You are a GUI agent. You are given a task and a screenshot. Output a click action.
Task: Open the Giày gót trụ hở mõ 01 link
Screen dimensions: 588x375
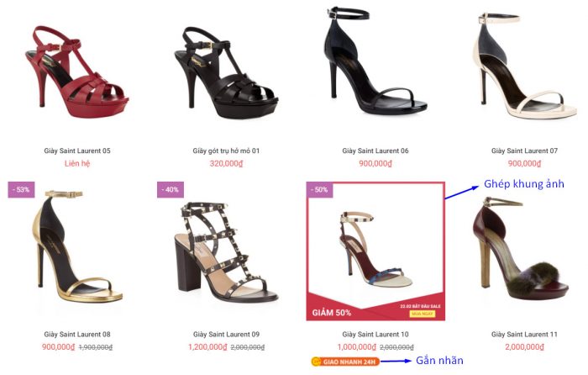[226, 151]
